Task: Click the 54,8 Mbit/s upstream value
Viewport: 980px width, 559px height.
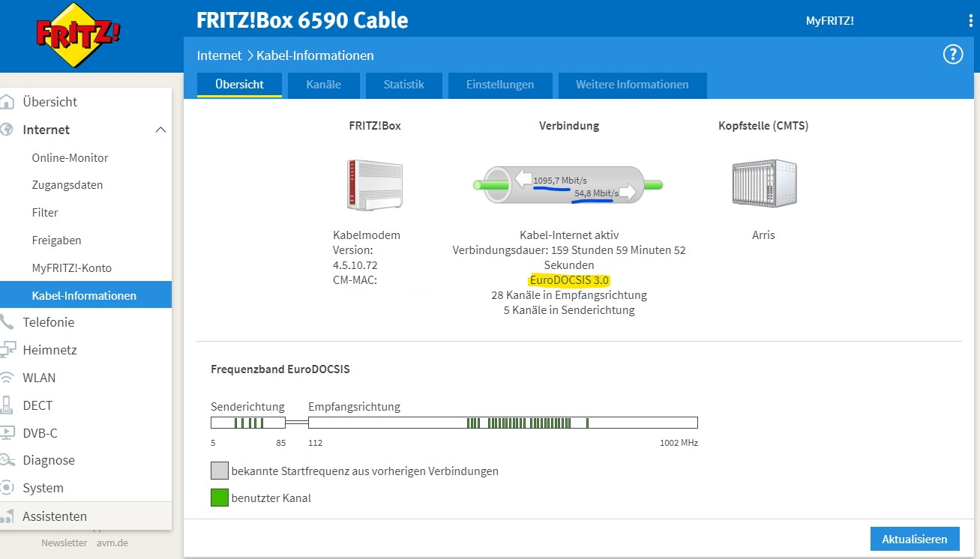Action: point(596,193)
